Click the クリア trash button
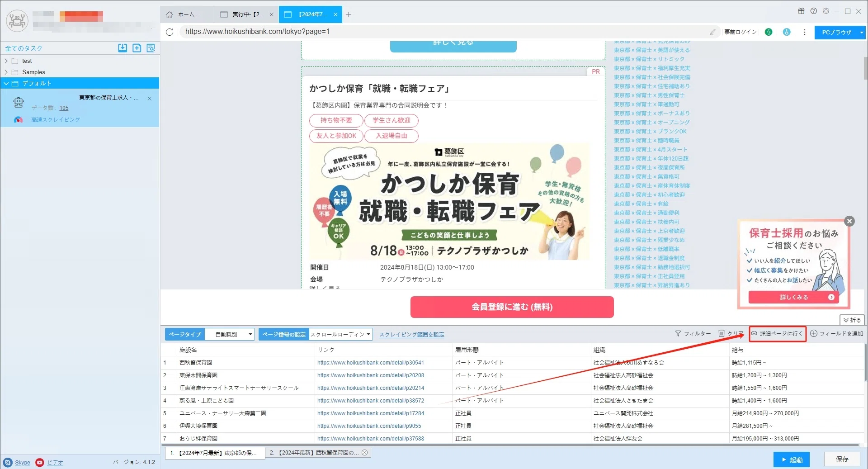 (x=731, y=333)
